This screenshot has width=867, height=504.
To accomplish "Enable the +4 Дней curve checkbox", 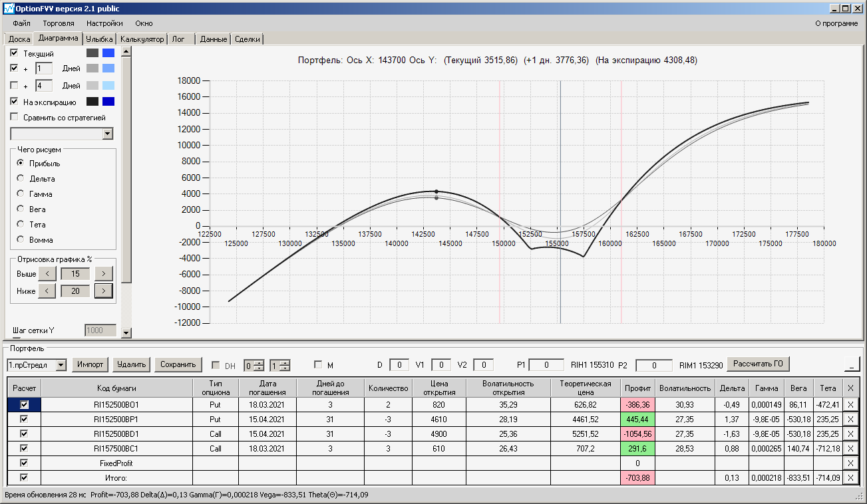I will pos(14,85).
